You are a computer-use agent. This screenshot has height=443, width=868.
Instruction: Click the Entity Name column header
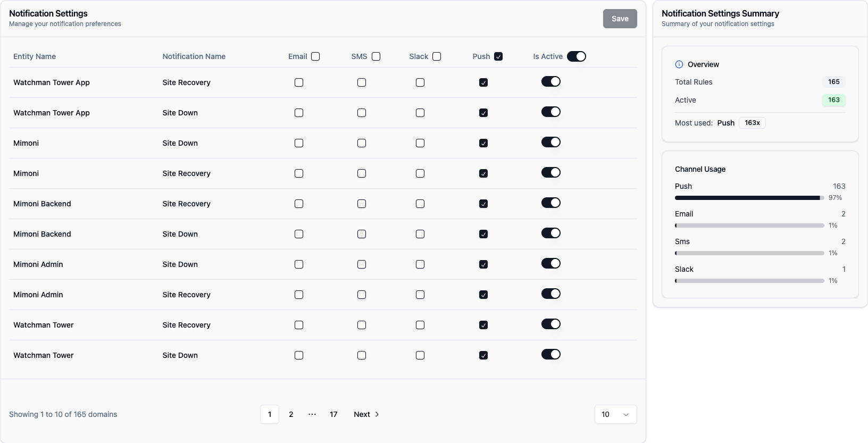[x=35, y=56]
